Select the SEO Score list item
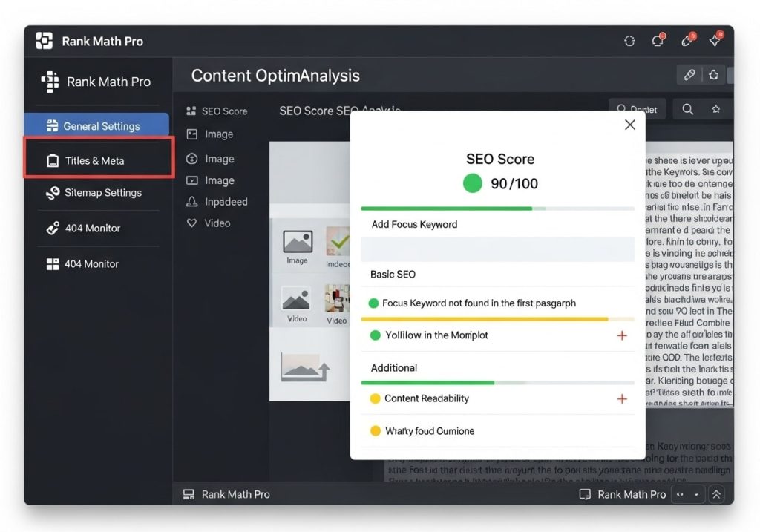760x532 pixels. [x=217, y=111]
